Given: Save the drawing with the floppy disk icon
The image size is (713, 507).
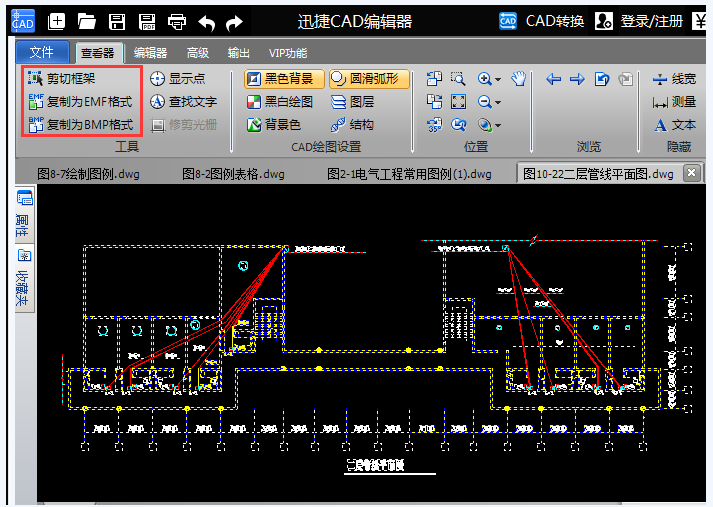Looking at the screenshot, I should pos(117,21).
